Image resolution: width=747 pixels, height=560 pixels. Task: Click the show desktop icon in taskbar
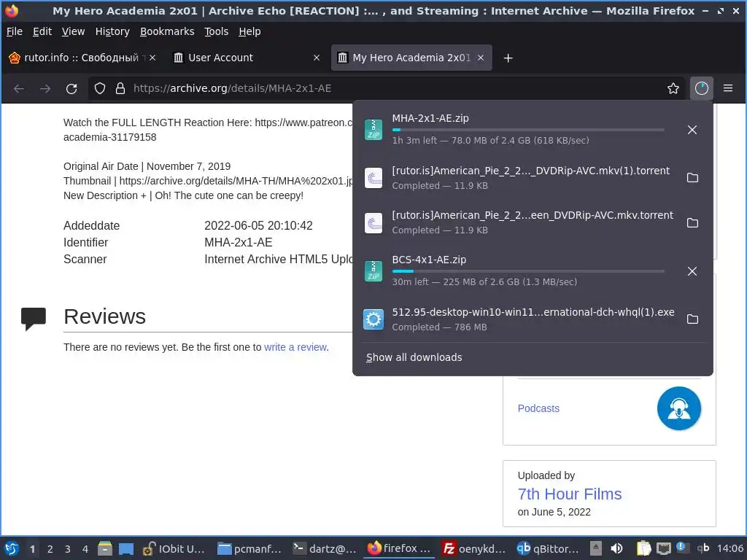(125, 549)
